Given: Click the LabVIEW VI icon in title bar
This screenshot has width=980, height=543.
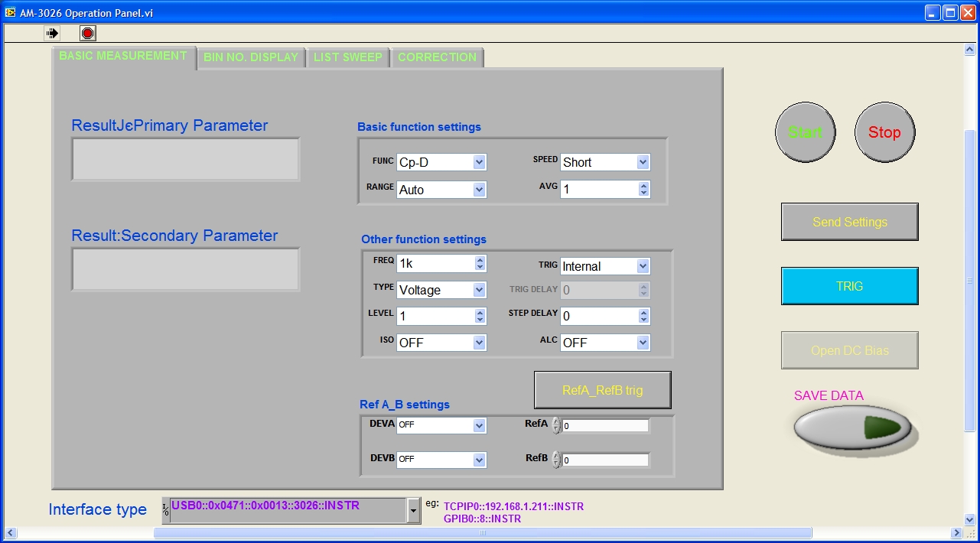Looking at the screenshot, I should (10, 12).
